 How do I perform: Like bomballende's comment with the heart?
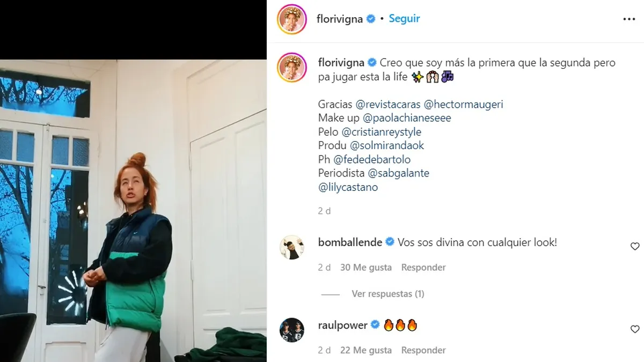(635, 247)
